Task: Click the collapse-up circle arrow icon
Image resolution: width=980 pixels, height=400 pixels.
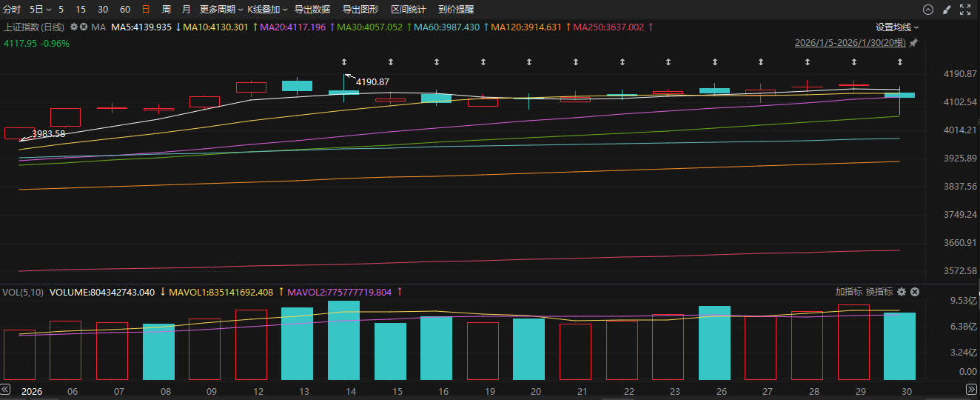Action: coord(928,10)
